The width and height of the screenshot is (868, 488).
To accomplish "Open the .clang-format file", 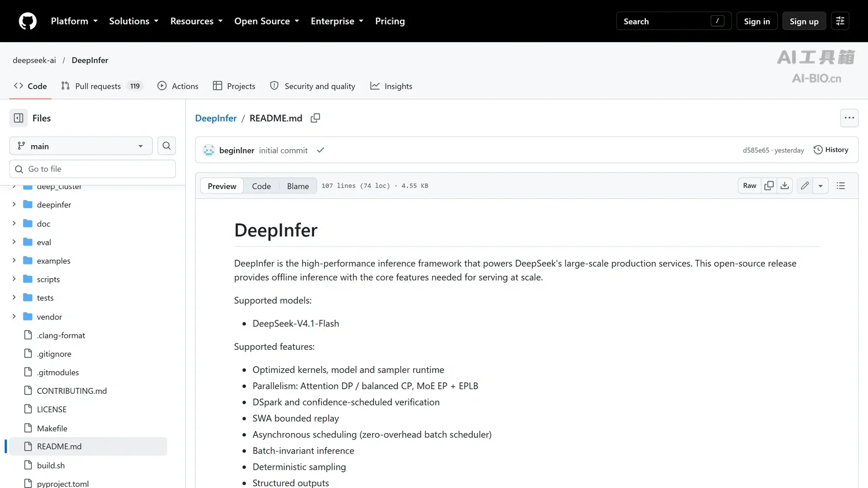I will (61, 335).
